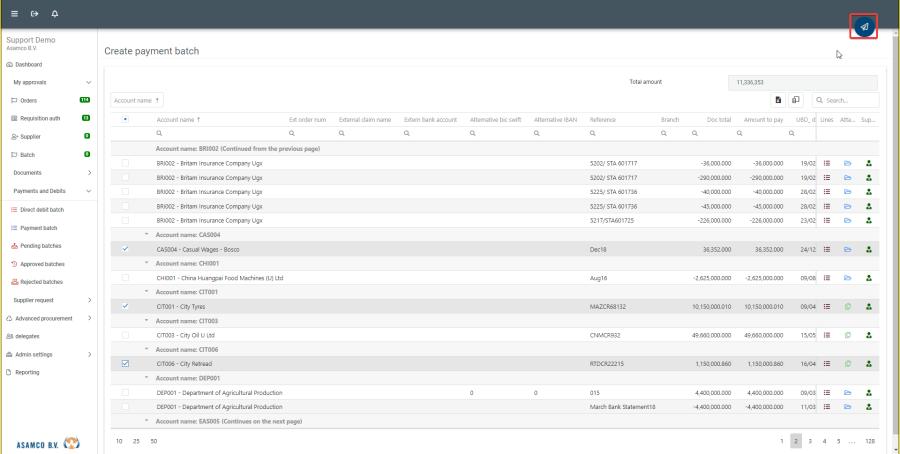The image size is (900, 454).
Task: Click supplier person icon for CIT001 City Tyres
Action: pos(869,306)
